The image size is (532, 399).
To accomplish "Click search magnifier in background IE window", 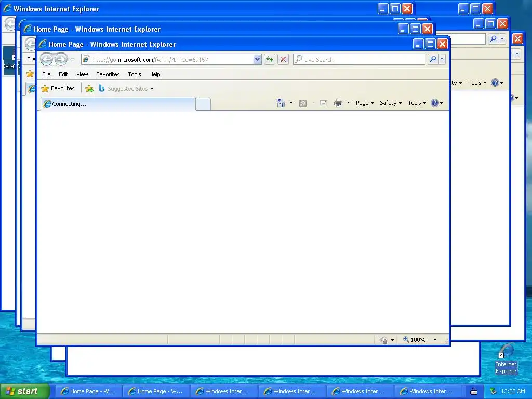I will pyautogui.click(x=494, y=39).
